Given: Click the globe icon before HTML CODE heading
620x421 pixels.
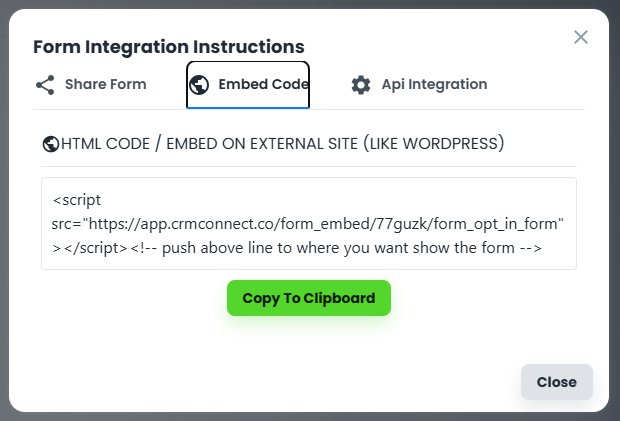Looking at the screenshot, I should coord(51,144).
